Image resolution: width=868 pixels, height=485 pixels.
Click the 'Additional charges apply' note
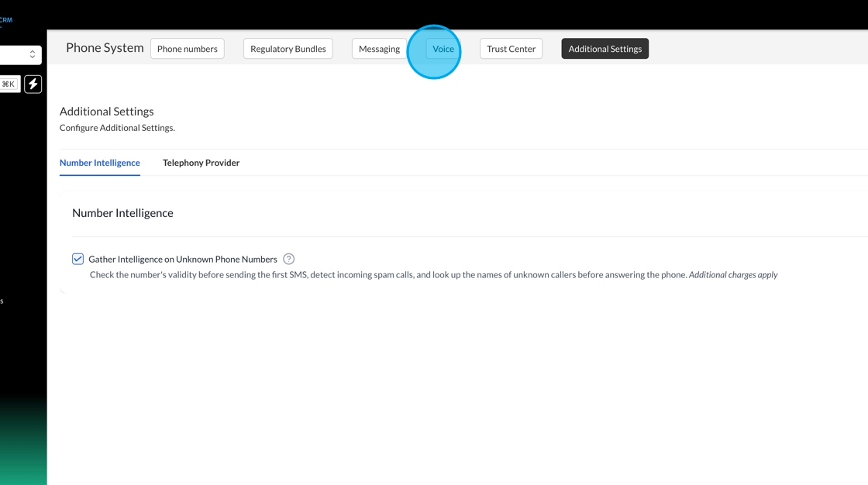[733, 274]
